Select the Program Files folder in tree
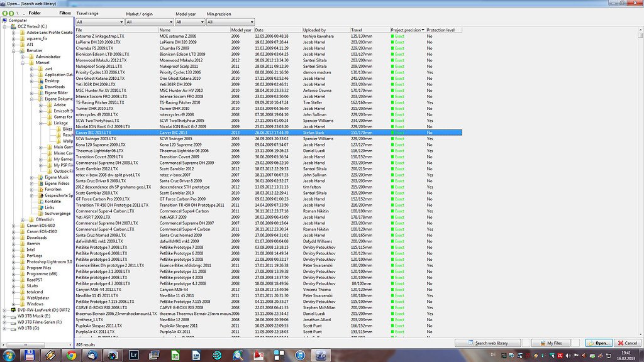 [x=39, y=268]
